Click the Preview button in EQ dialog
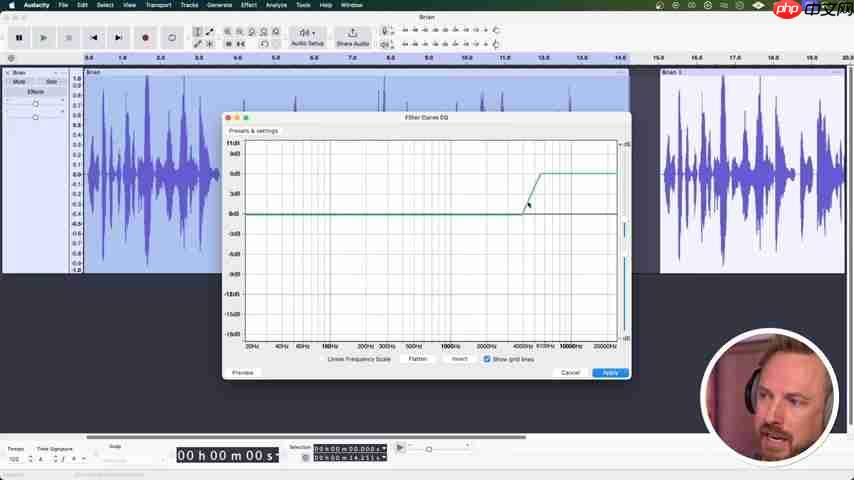The image size is (854, 480). pyautogui.click(x=243, y=373)
